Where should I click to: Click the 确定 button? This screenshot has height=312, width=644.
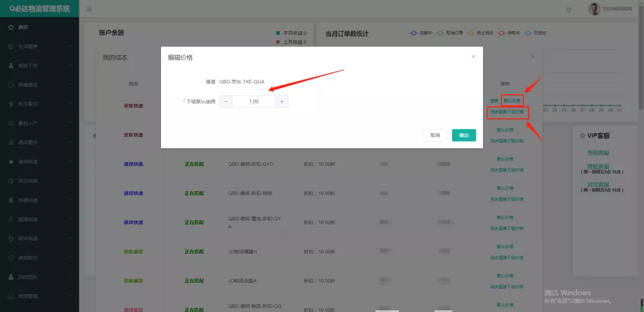tap(464, 135)
